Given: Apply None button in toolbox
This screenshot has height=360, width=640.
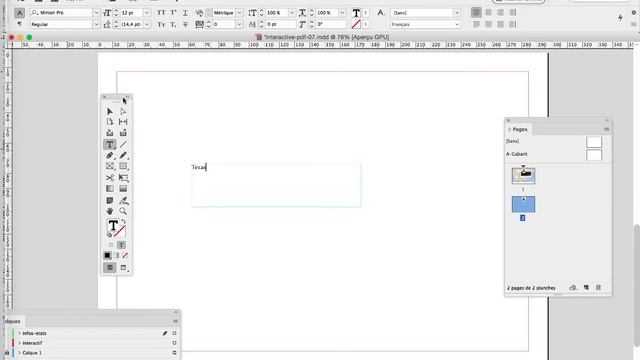Looking at the screenshot, I should click(125, 256).
